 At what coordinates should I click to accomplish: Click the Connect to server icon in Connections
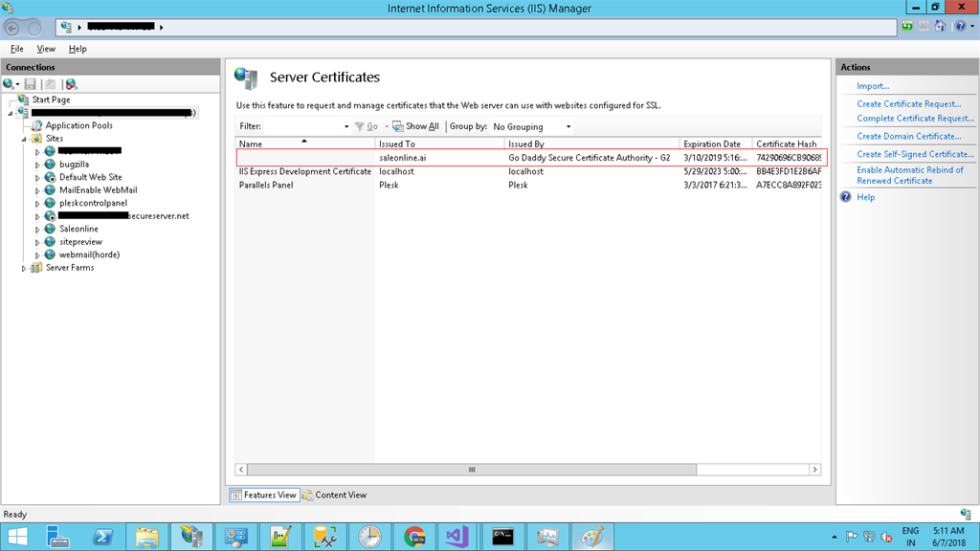coord(11,84)
